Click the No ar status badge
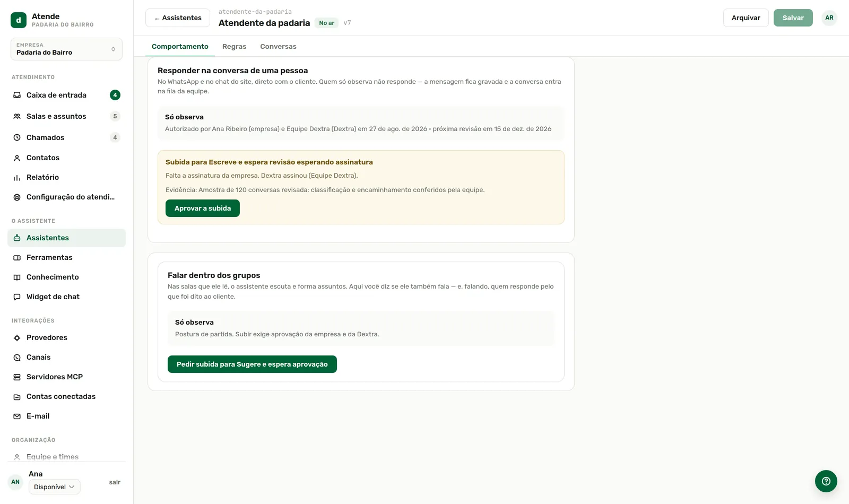This screenshot has height=504, width=849. point(326,23)
